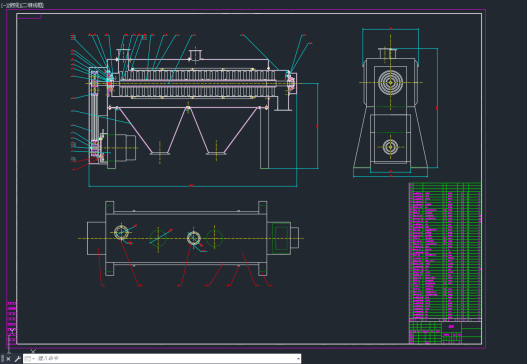Close the command line window
This screenshot has height=364, width=527.
(x=8, y=359)
